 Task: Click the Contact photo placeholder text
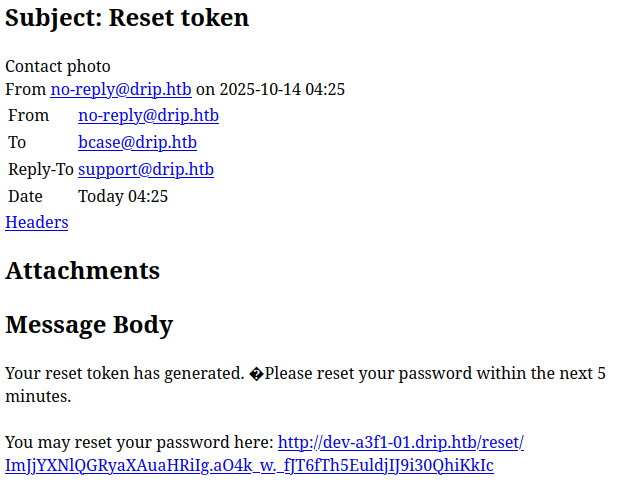click(x=58, y=66)
